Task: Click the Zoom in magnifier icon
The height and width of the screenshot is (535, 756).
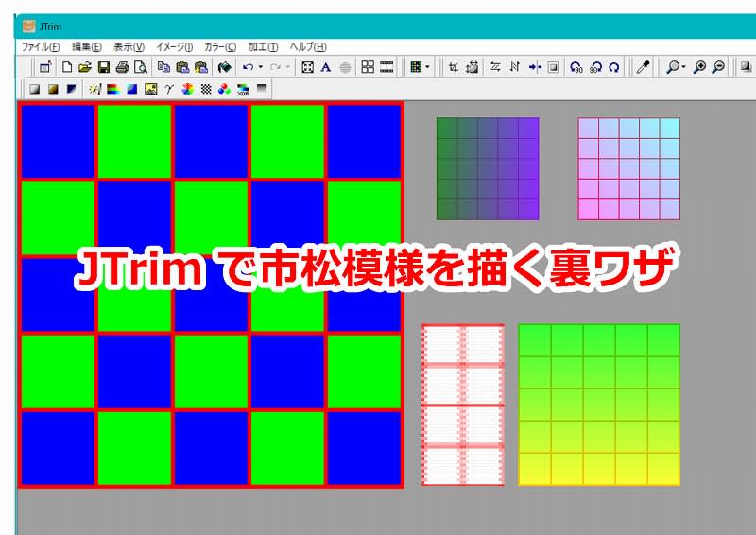Action: (x=699, y=67)
